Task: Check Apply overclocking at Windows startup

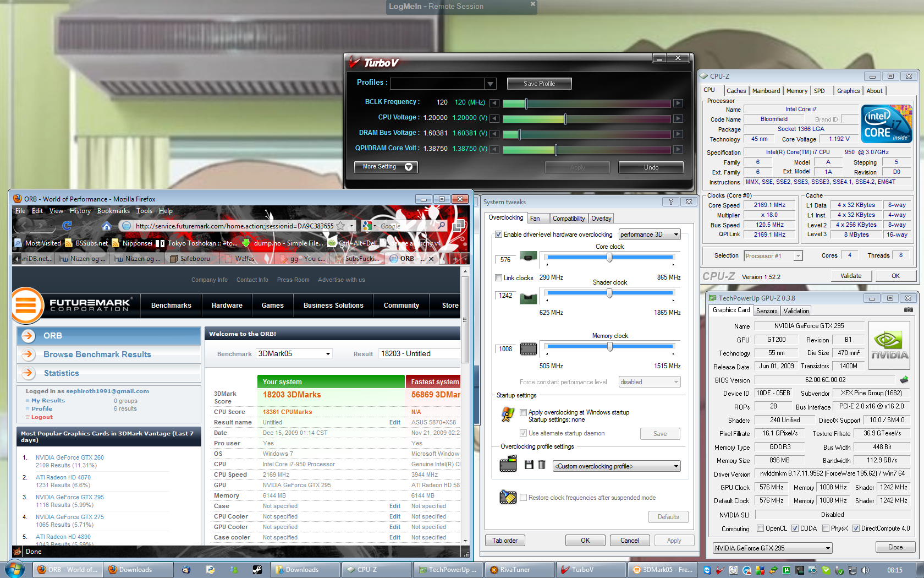Action: tap(523, 412)
